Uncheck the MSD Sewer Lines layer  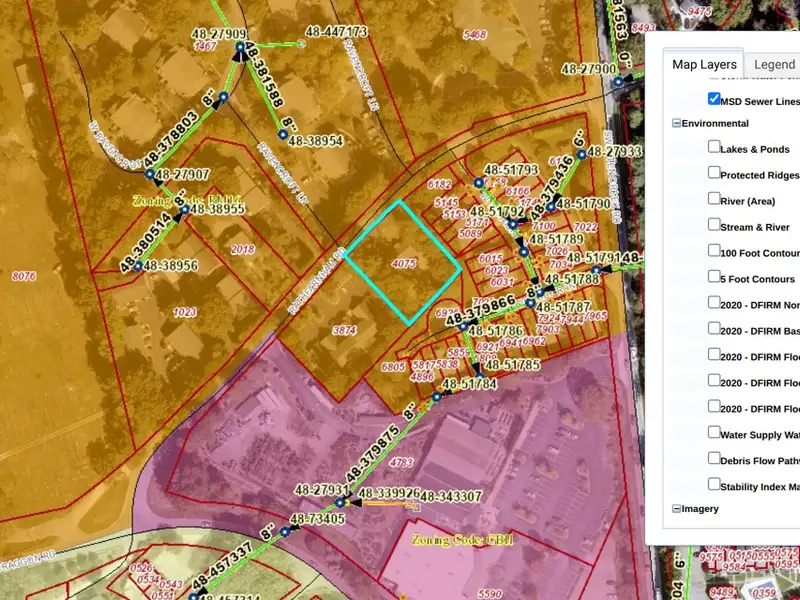714,99
